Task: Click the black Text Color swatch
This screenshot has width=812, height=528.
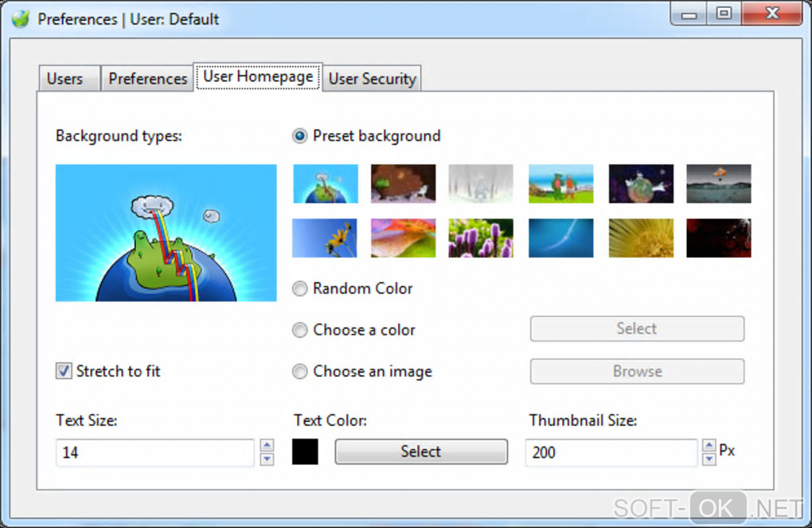Action: pyautogui.click(x=305, y=452)
